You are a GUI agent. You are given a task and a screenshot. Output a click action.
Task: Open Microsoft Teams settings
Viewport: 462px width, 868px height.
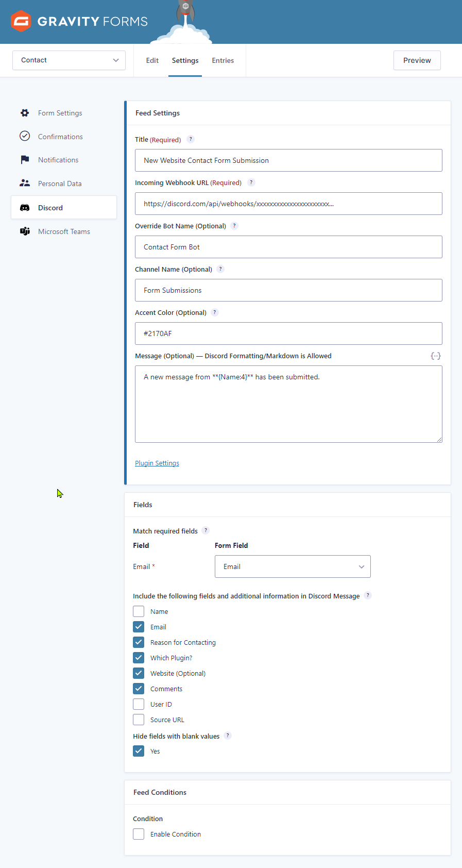64,231
